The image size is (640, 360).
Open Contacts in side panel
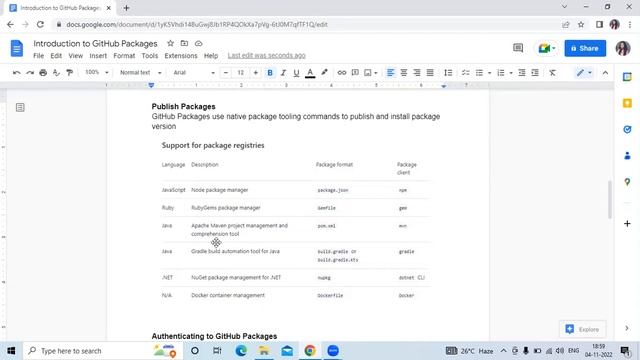pyautogui.click(x=627, y=156)
